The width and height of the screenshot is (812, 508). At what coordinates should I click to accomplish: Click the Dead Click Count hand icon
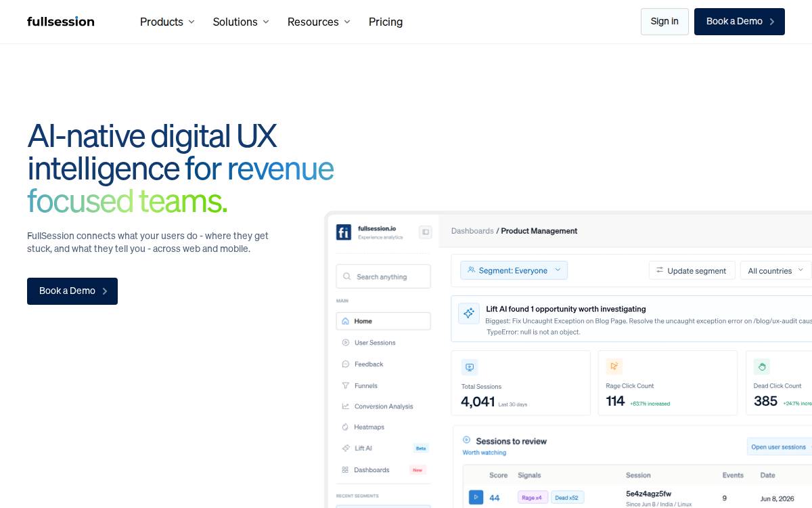point(762,366)
